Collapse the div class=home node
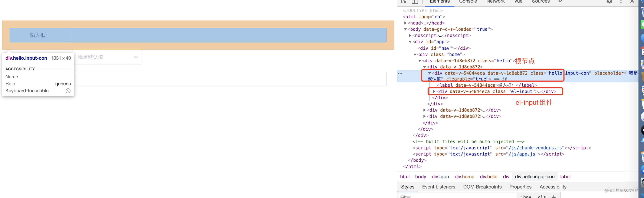 coord(415,55)
